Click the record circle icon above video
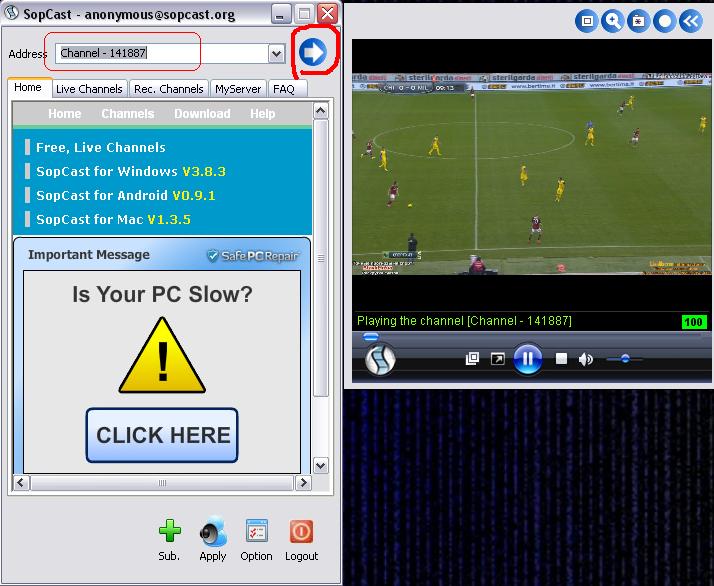The image size is (714, 586). tap(664, 21)
